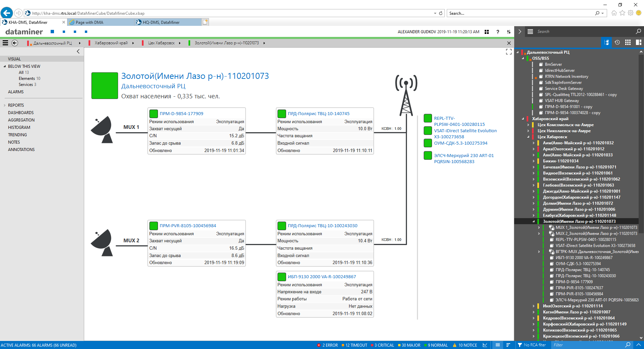644x349 pixels.
Task: Open the ПРМ-D-9854-177909 element link
Action: 181,114
